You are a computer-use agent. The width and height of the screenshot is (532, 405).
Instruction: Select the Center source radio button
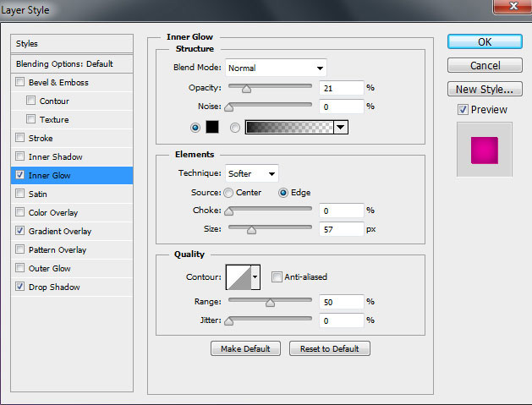(228, 192)
